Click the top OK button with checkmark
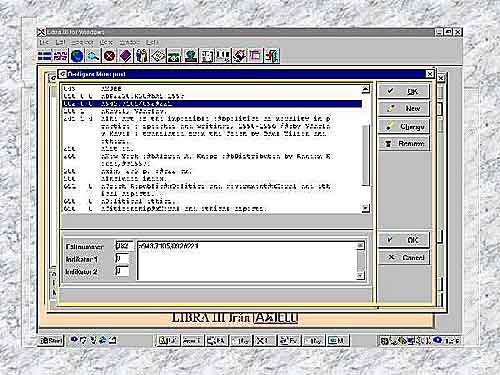The height and width of the screenshot is (375, 500). 404,91
